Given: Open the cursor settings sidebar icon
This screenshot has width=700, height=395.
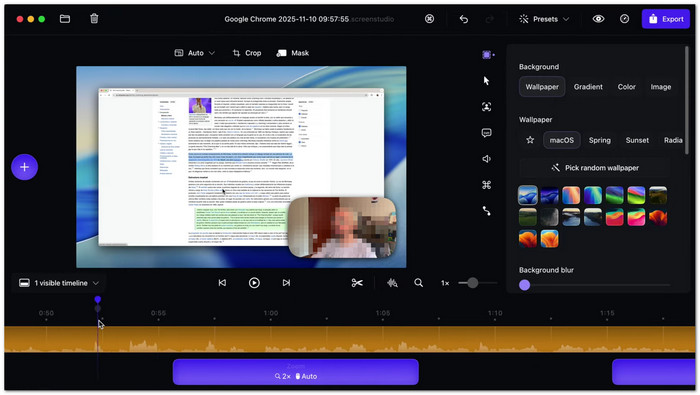Looking at the screenshot, I should pyautogui.click(x=487, y=81).
